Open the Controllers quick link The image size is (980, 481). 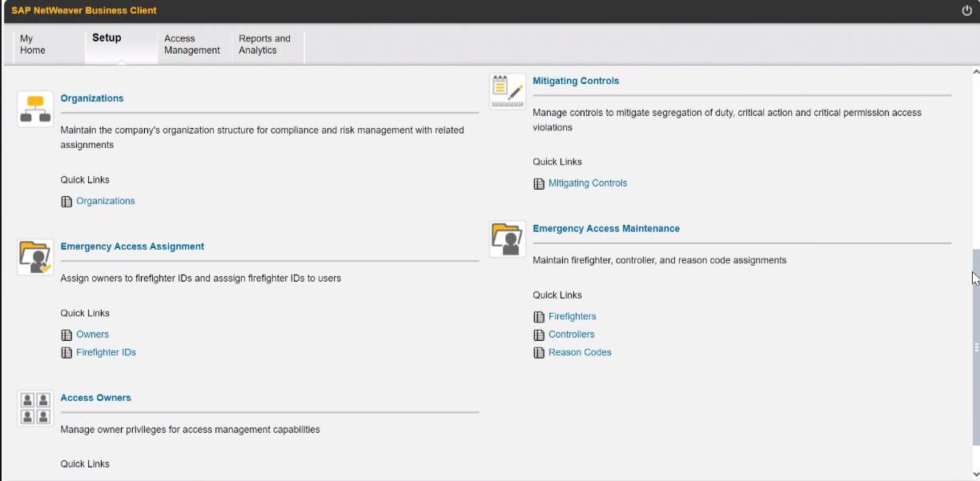pos(572,335)
